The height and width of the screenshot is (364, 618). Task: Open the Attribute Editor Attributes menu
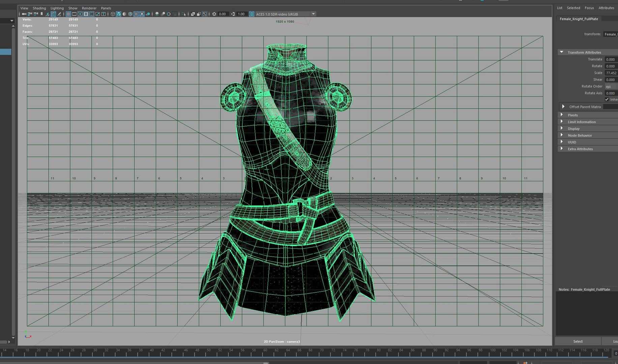[x=606, y=8]
